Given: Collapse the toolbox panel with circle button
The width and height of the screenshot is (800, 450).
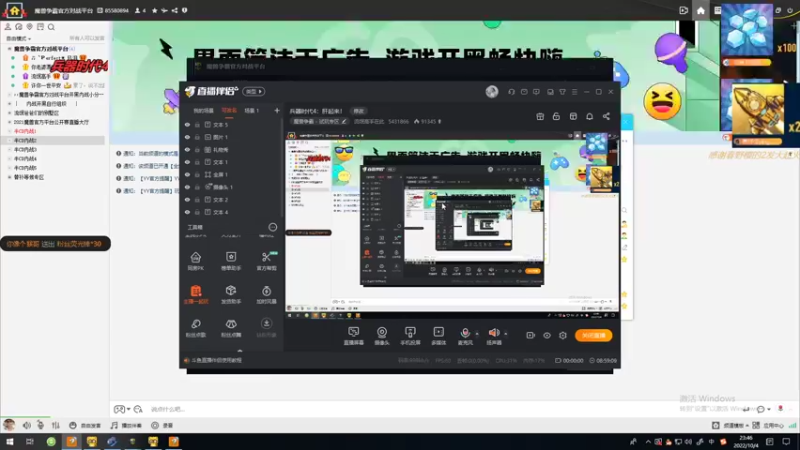Looking at the screenshot, I should pyautogui.click(x=273, y=227).
